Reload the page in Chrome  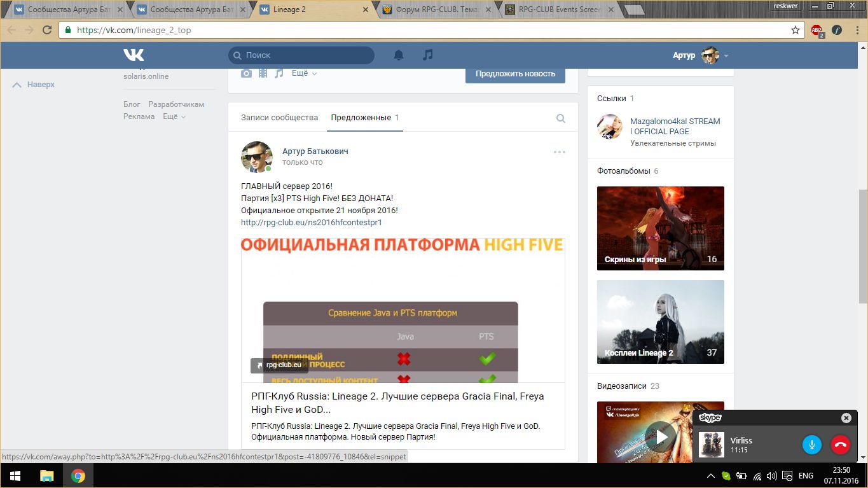click(47, 30)
